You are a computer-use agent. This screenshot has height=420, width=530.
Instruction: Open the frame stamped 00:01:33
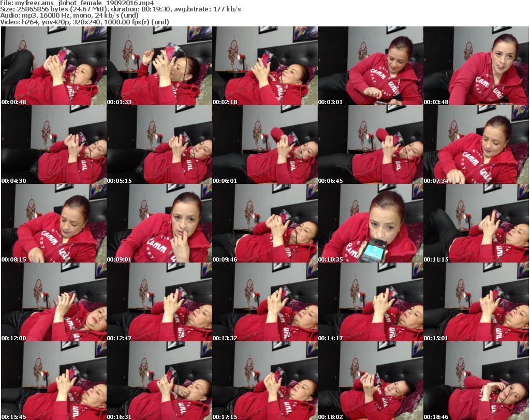(x=159, y=66)
